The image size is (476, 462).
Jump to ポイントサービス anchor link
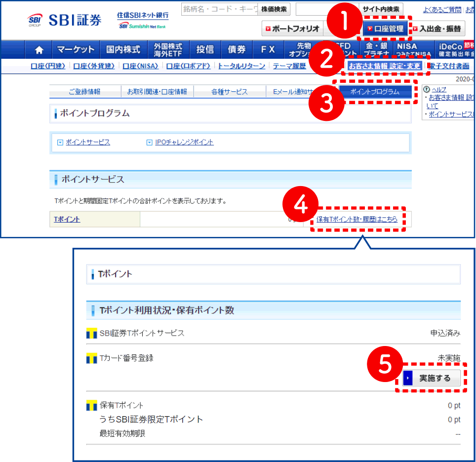point(88,142)
